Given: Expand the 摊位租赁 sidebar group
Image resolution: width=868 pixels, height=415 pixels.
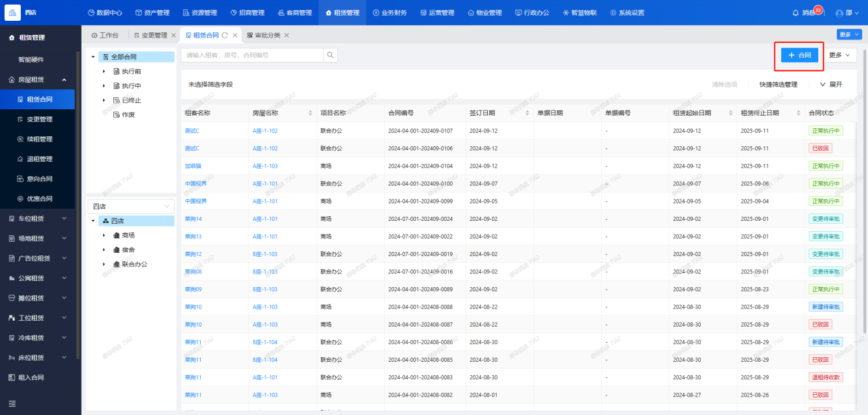Looking at the screenshot, I should pyautogui.click(x=64, y=298).
